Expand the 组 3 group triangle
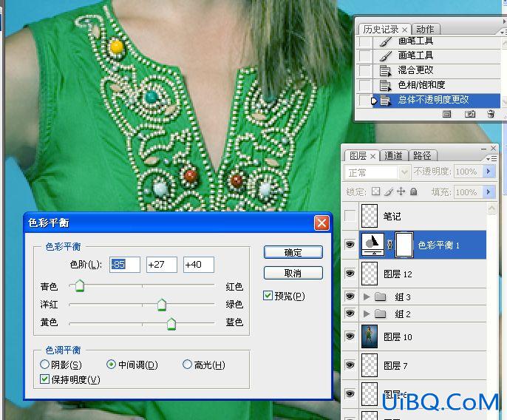Image resolution: width=507 pixels, height=420 pixels. pyautogui.click(x=367, y=297)
